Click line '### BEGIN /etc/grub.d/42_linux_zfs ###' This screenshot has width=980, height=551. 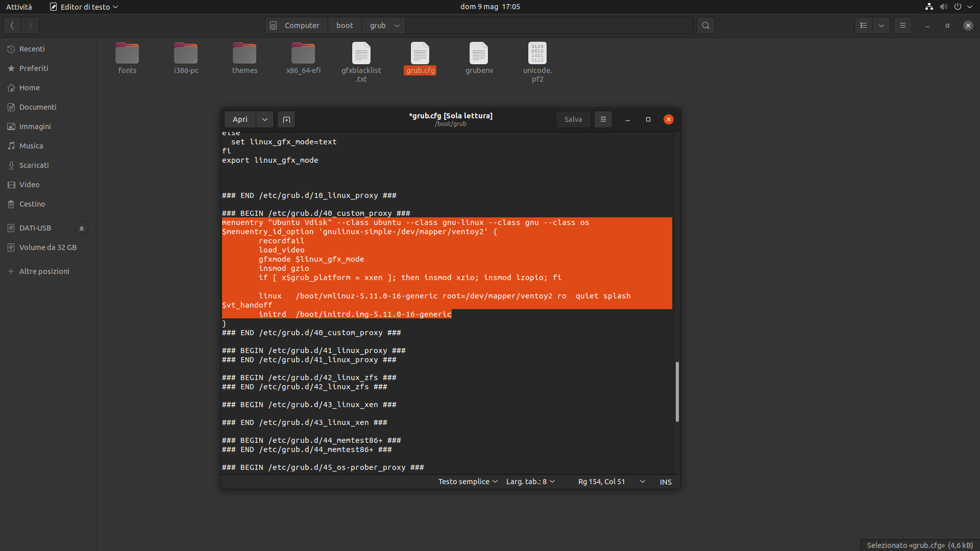[x=309, y=378]
